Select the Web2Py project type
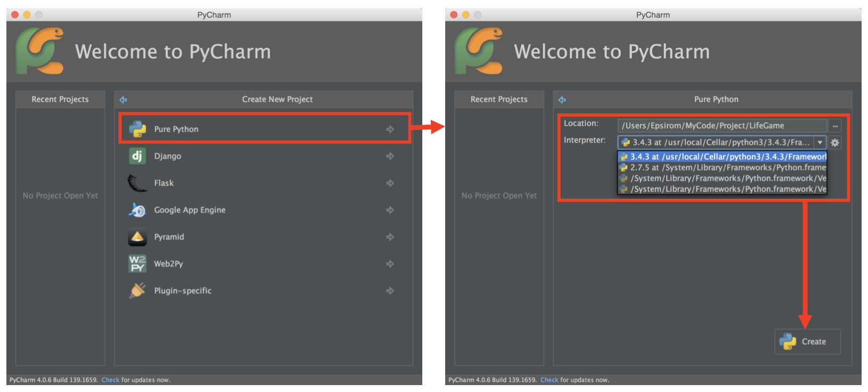 pyautogui.click(x=264, y=264)
